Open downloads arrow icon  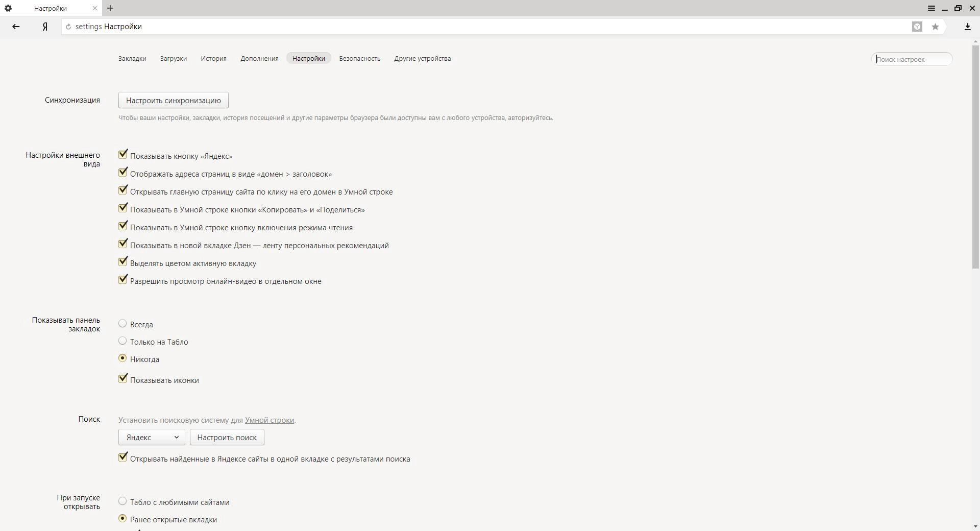coord(967,27)
